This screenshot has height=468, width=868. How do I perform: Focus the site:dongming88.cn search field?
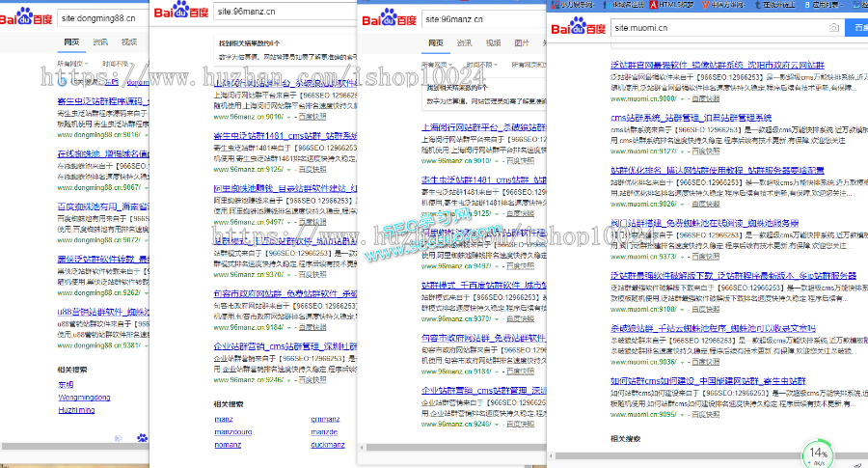(103, 17)
